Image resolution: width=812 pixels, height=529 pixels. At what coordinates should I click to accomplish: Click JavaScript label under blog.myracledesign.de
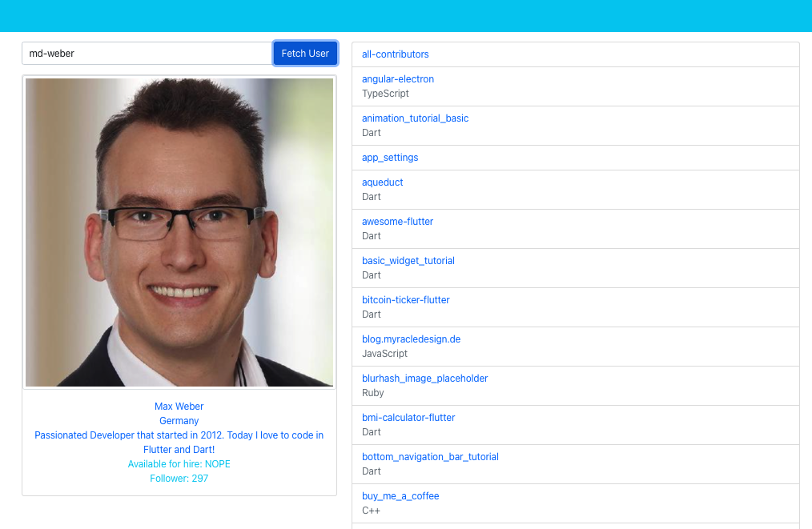click(384, 354)
